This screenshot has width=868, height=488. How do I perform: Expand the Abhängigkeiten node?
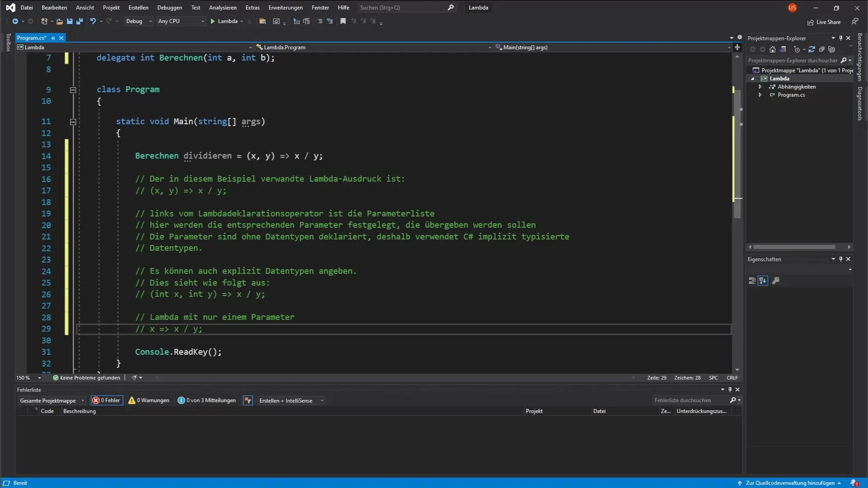point(760,87)
